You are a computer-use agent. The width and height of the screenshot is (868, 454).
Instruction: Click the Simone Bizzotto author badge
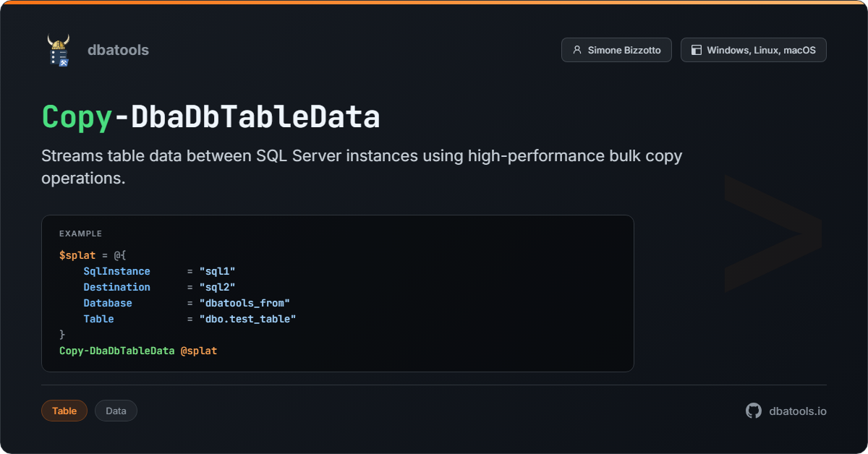616,50
